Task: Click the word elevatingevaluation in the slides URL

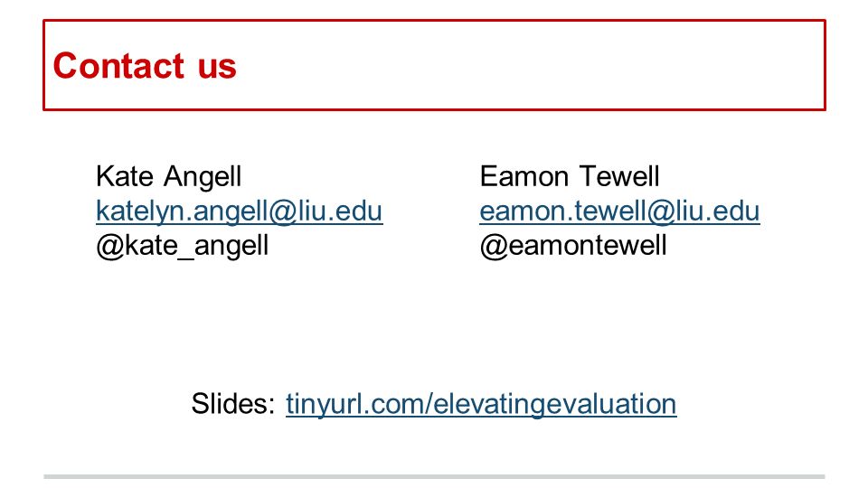Action: click(x=554, y=404)
